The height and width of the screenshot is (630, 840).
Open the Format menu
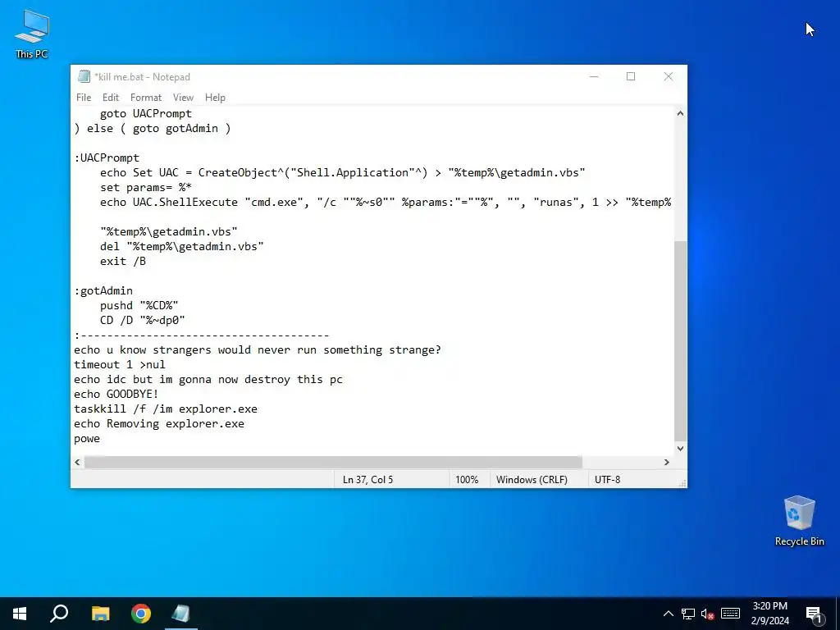pos(146,98)
